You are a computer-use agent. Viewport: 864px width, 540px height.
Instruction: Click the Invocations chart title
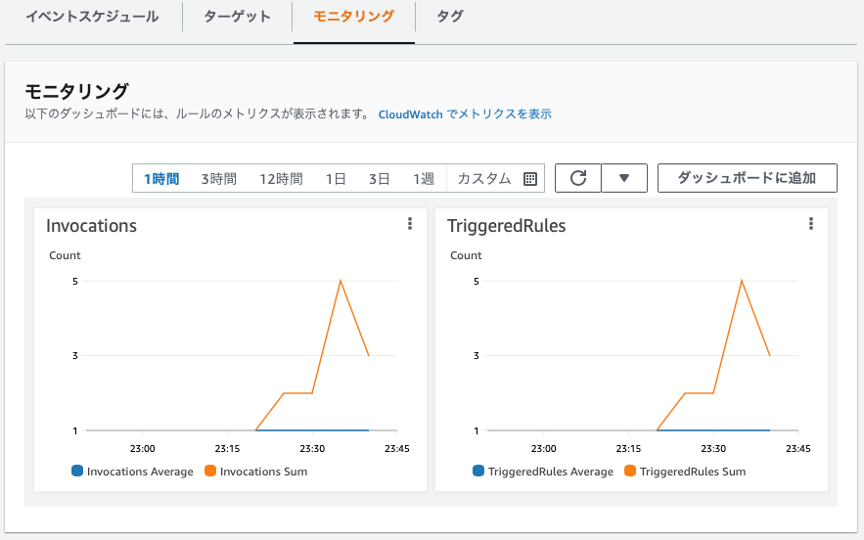pos(91,226)
